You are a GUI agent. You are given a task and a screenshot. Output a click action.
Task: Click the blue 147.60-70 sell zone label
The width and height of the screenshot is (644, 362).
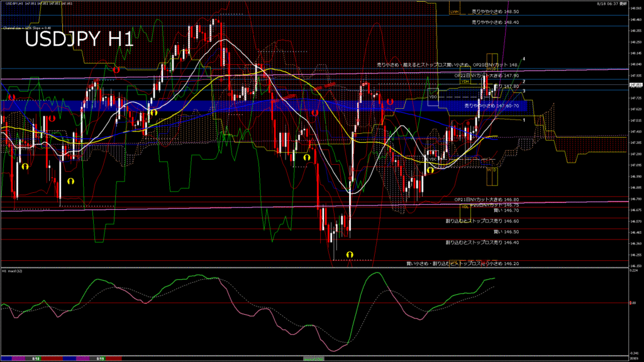[x=491, y=106]
